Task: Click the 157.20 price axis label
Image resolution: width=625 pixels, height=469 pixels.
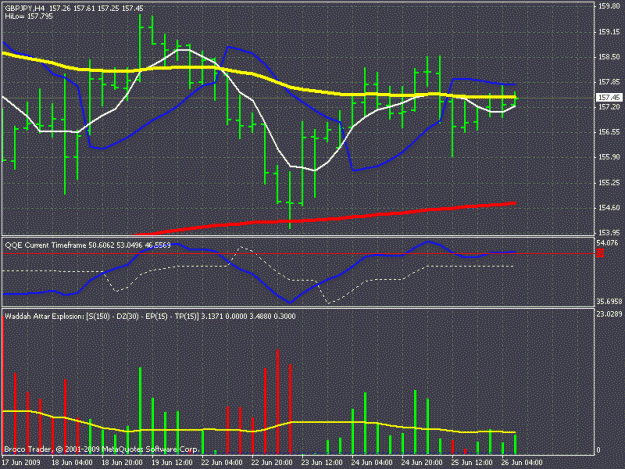Action: click(609, 107)
